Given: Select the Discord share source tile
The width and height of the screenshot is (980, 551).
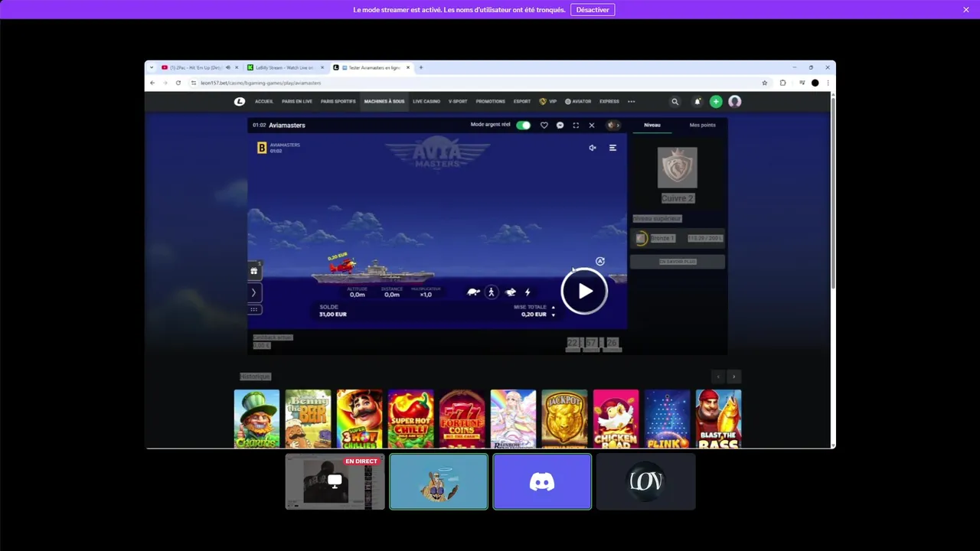Looking at the screenshot, I should tap(542, 481).
